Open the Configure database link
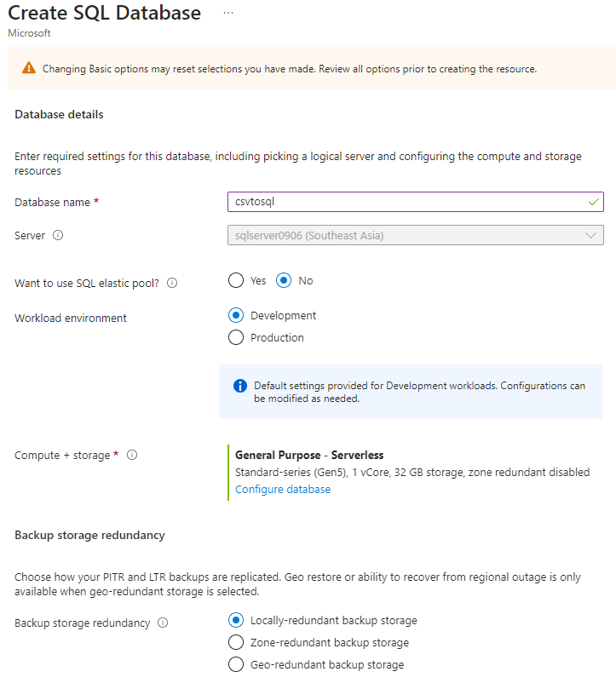 click(282, 489)
